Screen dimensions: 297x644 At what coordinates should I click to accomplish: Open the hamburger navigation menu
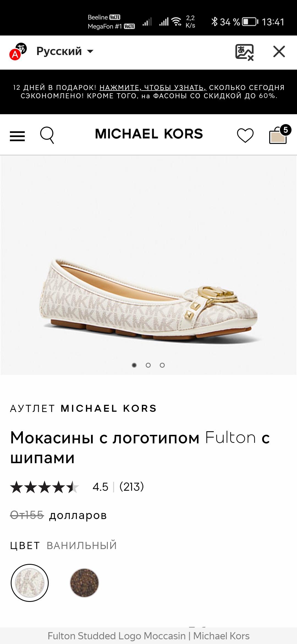click(x=17, y=136)
